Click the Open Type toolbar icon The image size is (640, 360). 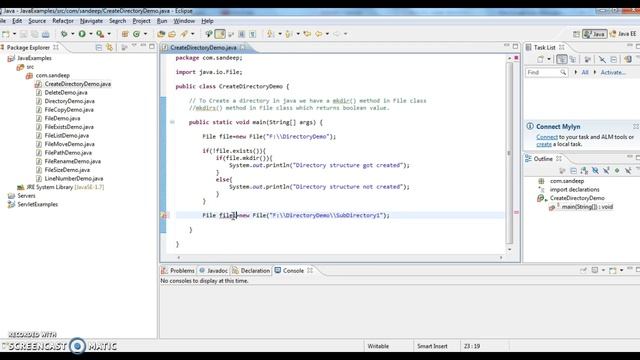pos(161,34)
